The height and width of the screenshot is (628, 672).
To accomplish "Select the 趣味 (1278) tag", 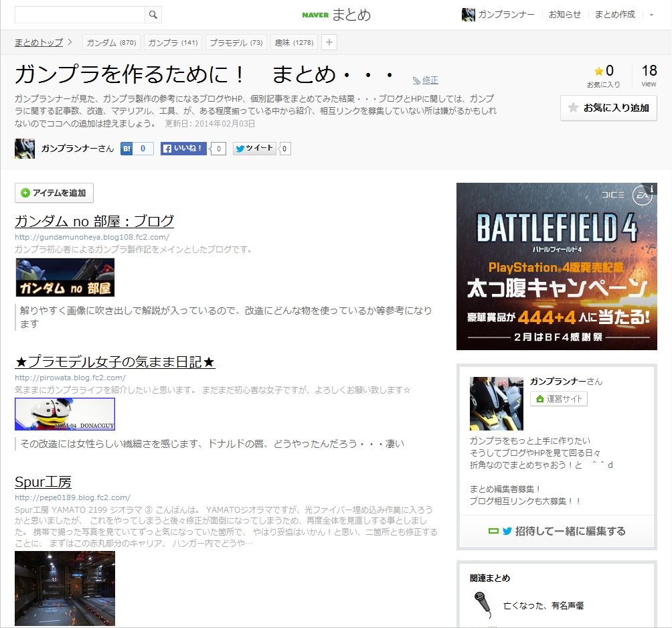I will [x=294, y=42].
